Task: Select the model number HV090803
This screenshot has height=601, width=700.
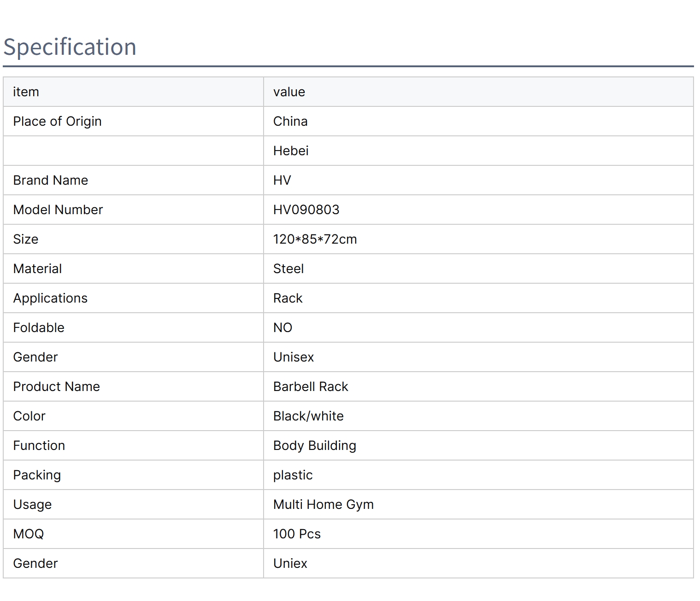Action: (x=306, y=210)
